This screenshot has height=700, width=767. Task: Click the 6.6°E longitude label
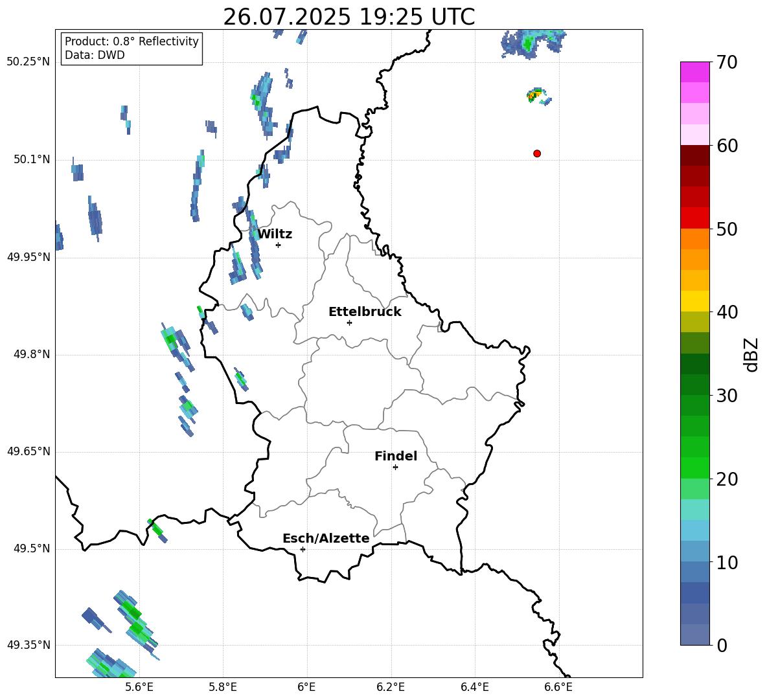pyautogui.click(x=558, y=687)
